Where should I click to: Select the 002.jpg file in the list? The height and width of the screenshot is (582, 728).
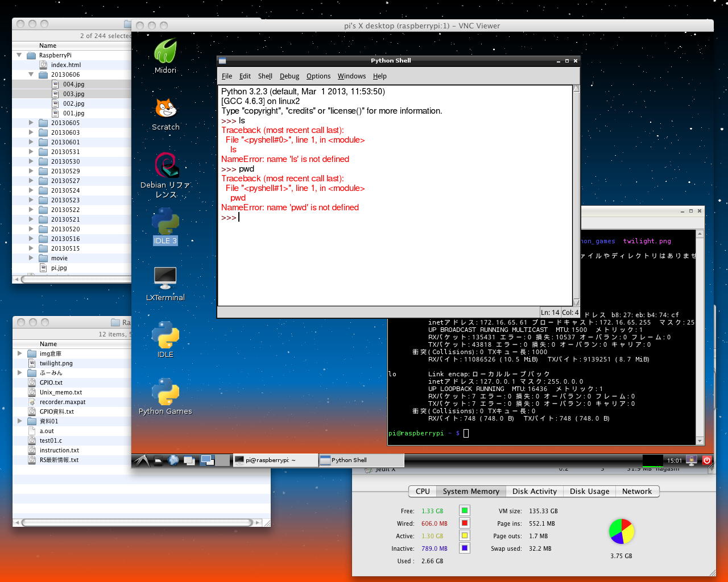point(73,103)
